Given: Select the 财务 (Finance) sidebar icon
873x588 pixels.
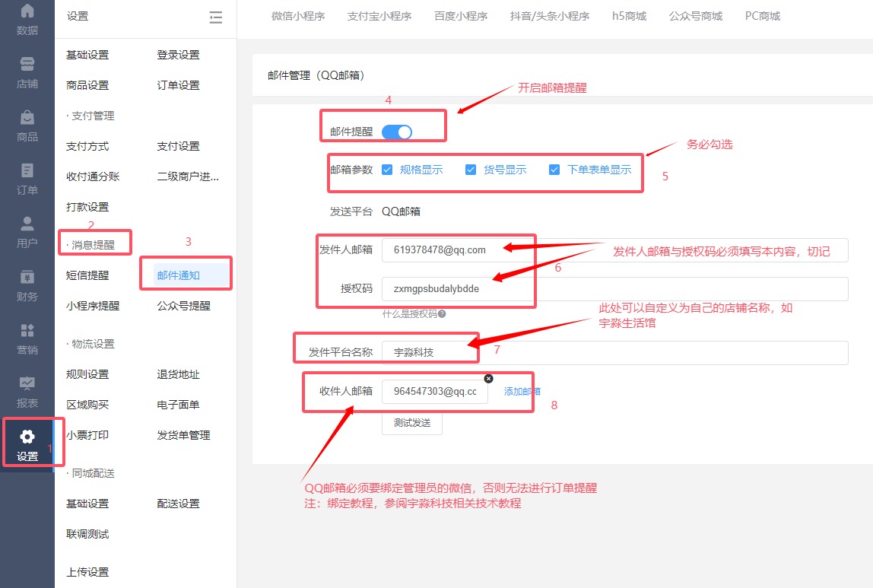Looking at the screenshot, I should (x=27, y=285).
